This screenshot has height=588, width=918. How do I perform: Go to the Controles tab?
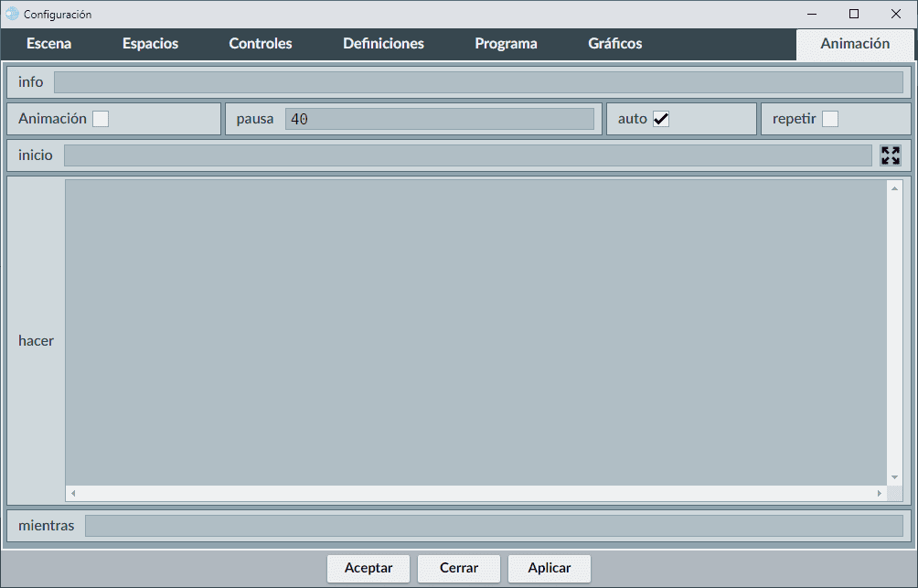click(261, 44)
